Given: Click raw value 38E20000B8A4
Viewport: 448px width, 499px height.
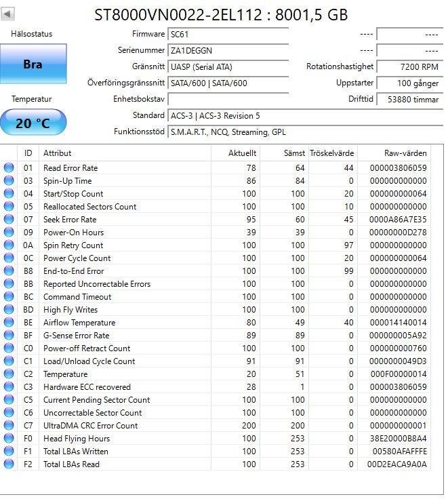Looking at the screenshot, I should [398, 439].
